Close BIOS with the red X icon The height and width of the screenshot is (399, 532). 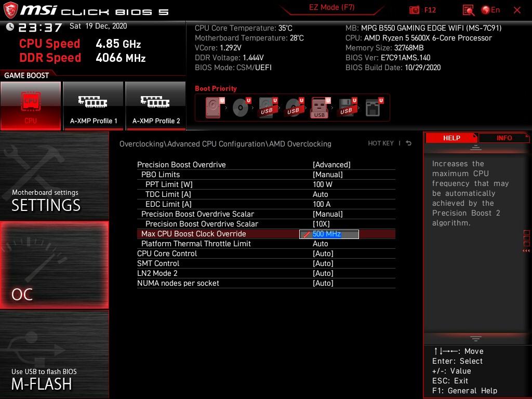click(x=517, y=10)
